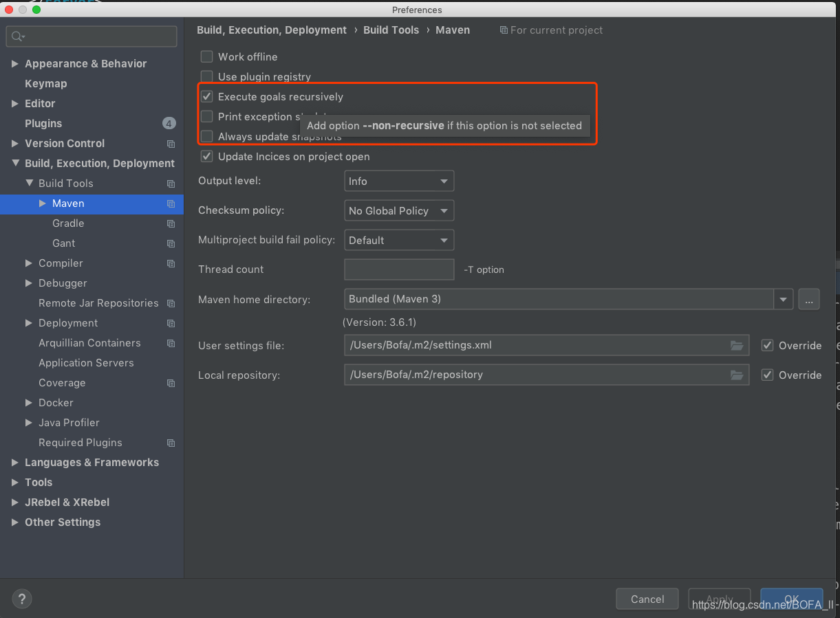This screenshot has width=840, height=618.
Task: Click Apply button
Action: click(720, 599)
